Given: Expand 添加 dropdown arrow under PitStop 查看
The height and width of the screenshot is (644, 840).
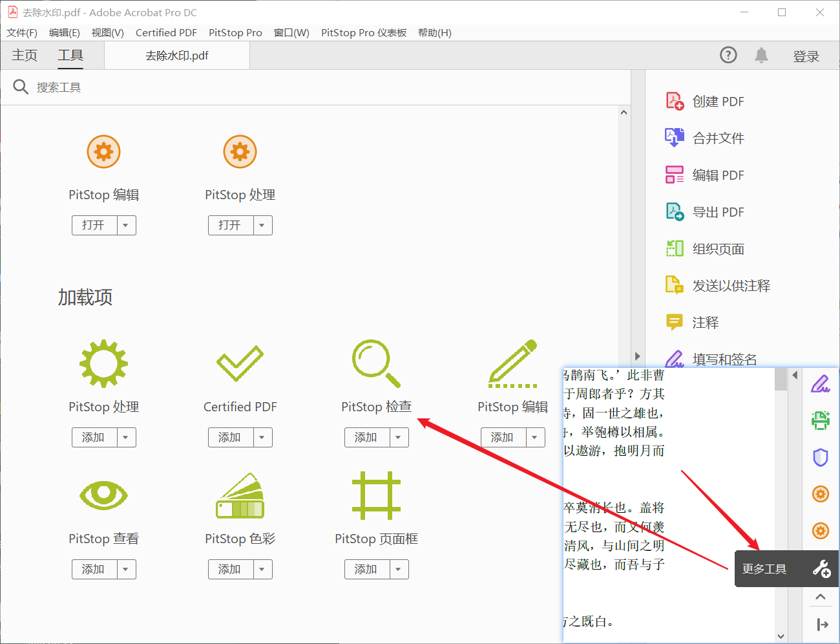Looking at the screenshot, I should pyautogui.click(x=126, y=570).
